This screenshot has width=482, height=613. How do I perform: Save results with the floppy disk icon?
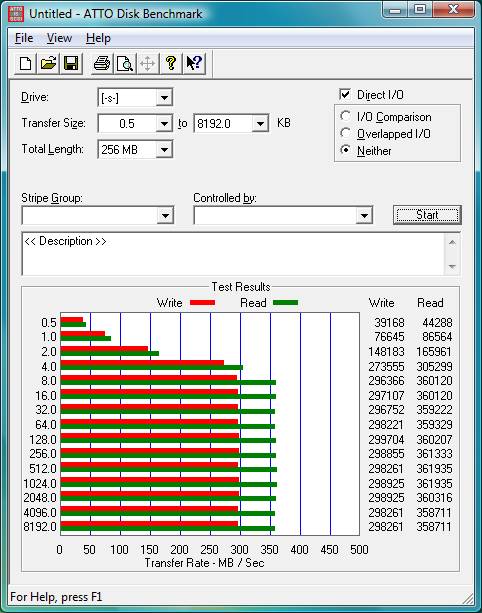(71, 63)
